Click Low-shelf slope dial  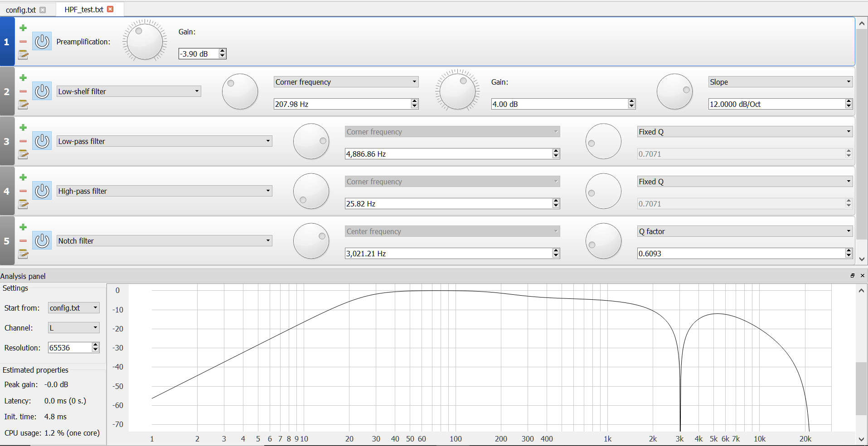(674, 91)
